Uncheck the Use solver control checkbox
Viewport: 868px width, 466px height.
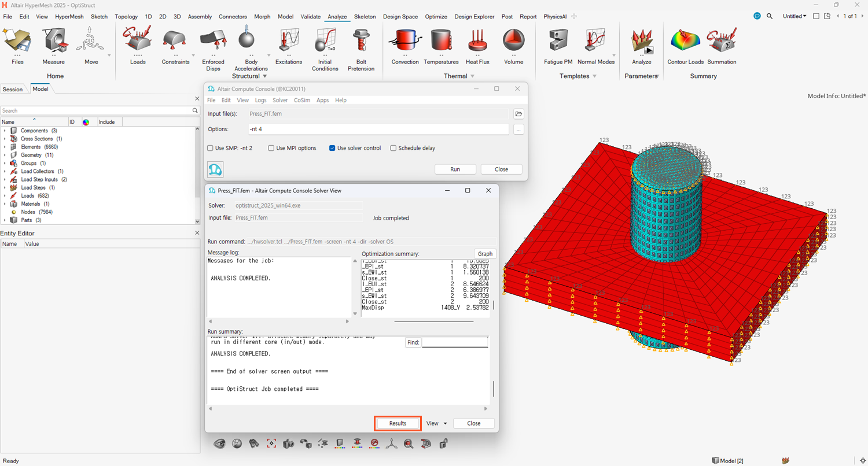point(332,148)
